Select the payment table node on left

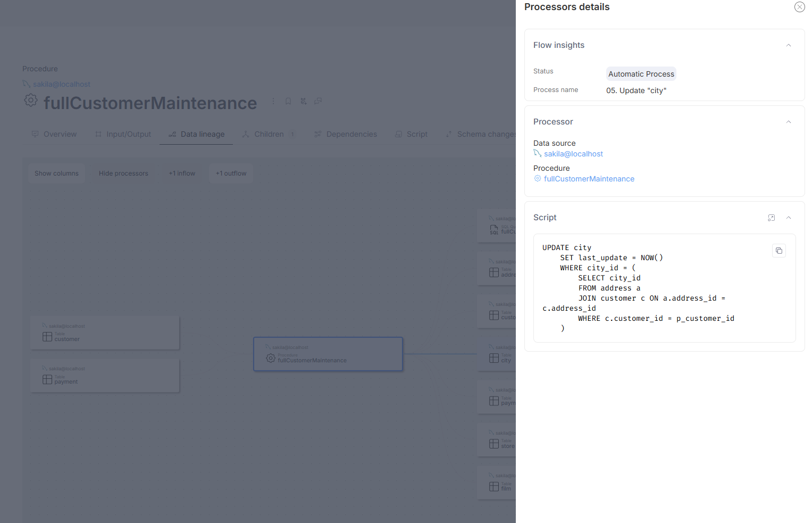(105, 376)
